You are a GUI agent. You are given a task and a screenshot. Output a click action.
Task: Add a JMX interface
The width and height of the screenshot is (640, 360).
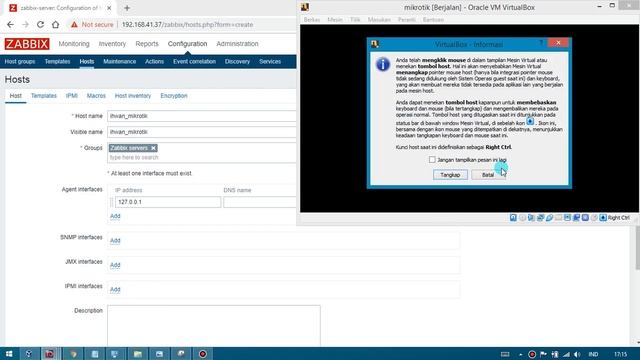(115, 265)
